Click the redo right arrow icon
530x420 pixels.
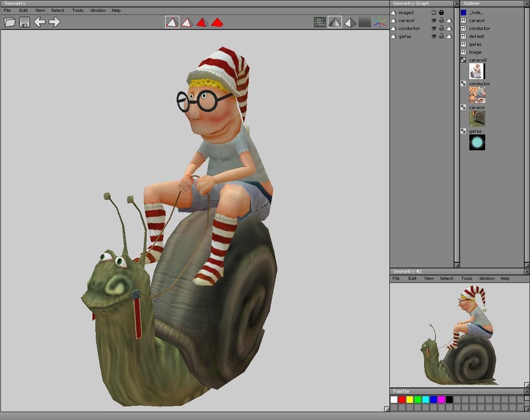pyautogui.click(x=54, y=22)
